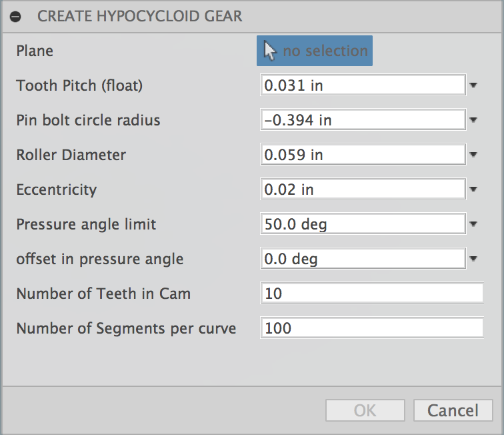Click the Cancel button
The height and width of the screenshot is (435, 504).
pos(453,410)
